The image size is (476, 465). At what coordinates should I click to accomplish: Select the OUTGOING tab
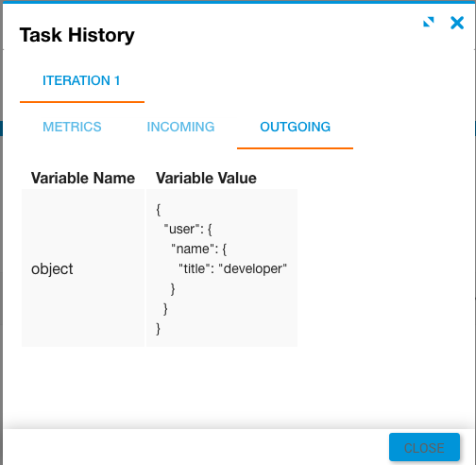point(295,127)
